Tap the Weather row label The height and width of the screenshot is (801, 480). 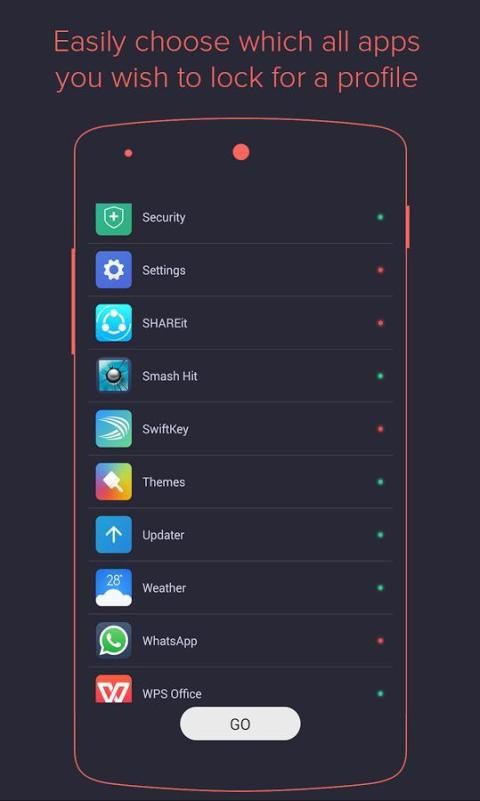click(x=164, y=588)
